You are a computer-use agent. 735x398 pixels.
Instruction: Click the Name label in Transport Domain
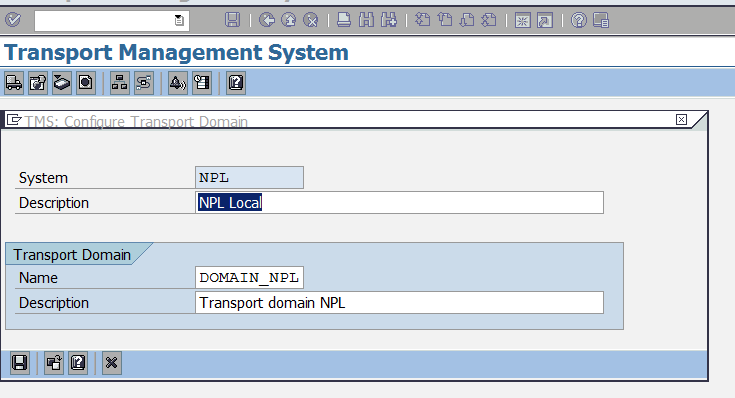[38, 278]
